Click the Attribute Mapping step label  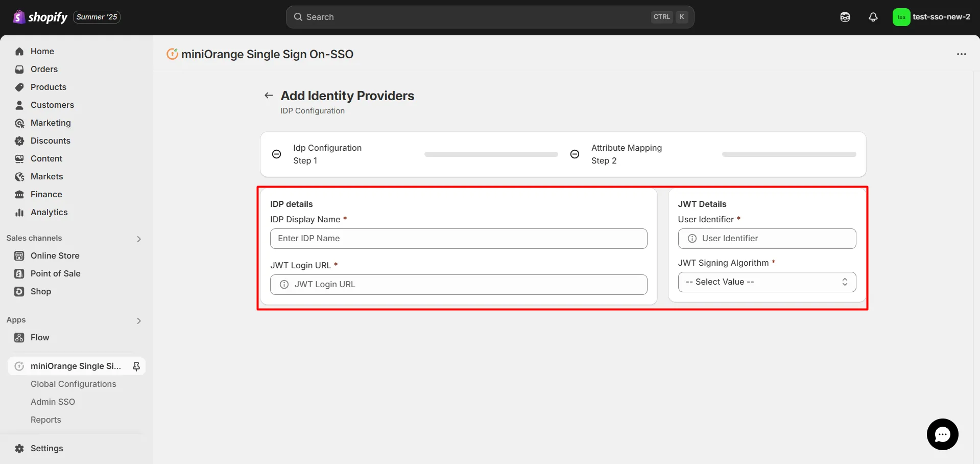click(627, 148)
